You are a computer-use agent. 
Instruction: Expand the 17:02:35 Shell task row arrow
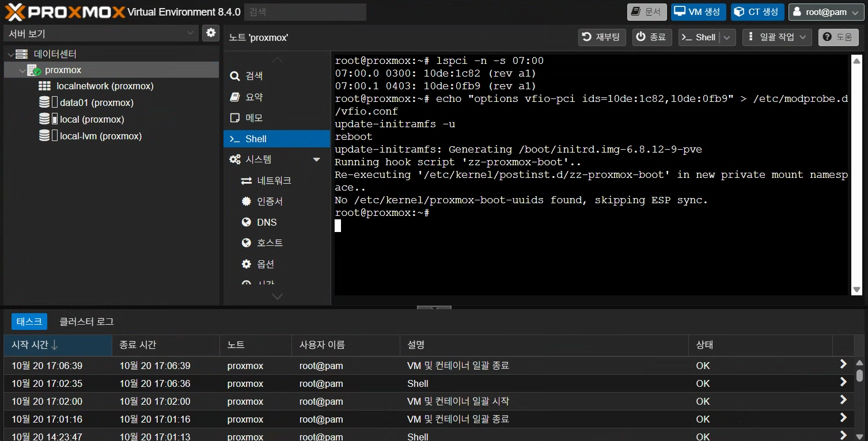pyautogui.click(x=843, y=382)
